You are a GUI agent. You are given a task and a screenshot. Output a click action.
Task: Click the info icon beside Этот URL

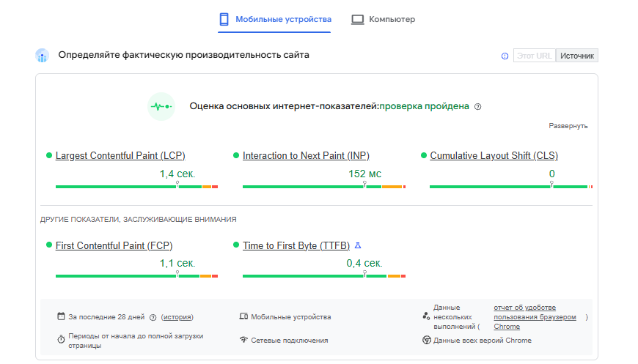point(505,56)
